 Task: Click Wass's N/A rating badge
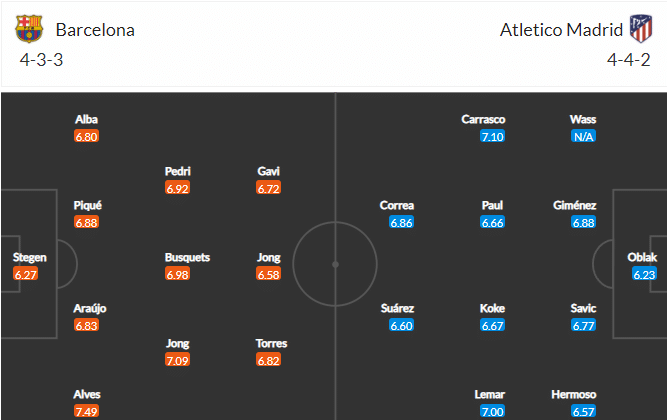(583, 137)
